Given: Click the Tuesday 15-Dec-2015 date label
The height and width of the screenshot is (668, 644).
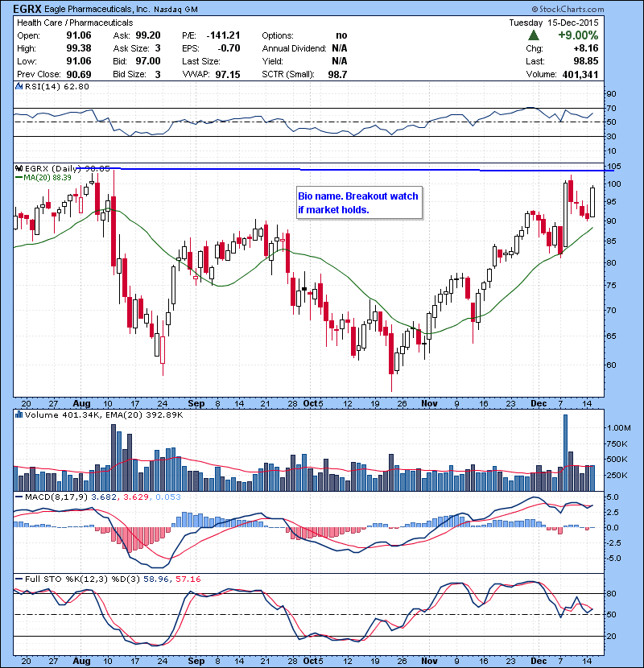Looking at the screenshot, I should (554, 23).
